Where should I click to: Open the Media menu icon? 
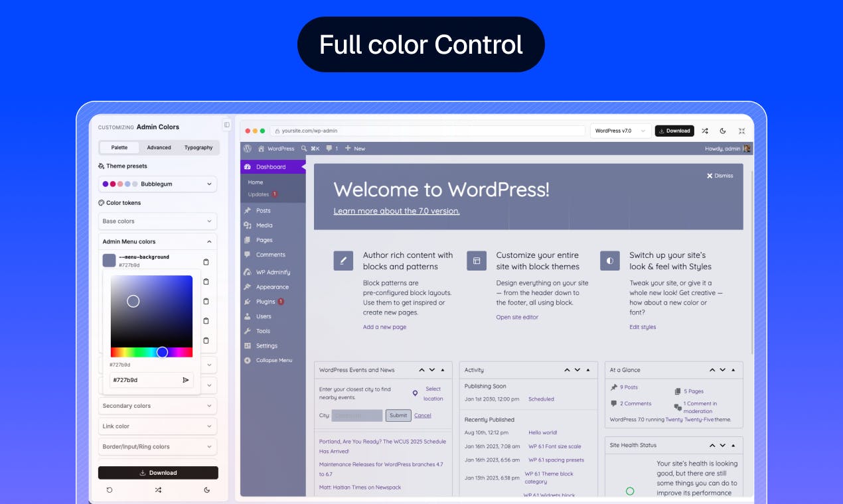248,225
